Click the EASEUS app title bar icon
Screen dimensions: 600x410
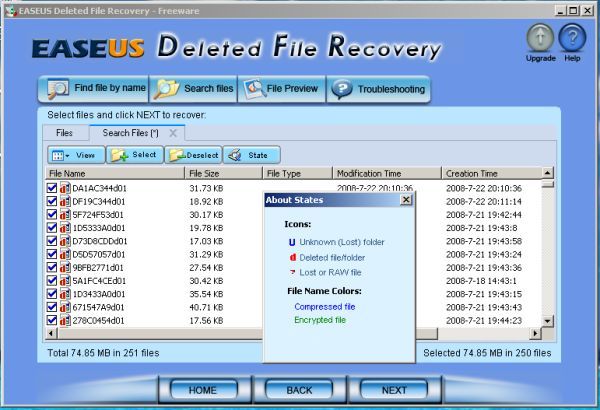click(x=11, y=11)
